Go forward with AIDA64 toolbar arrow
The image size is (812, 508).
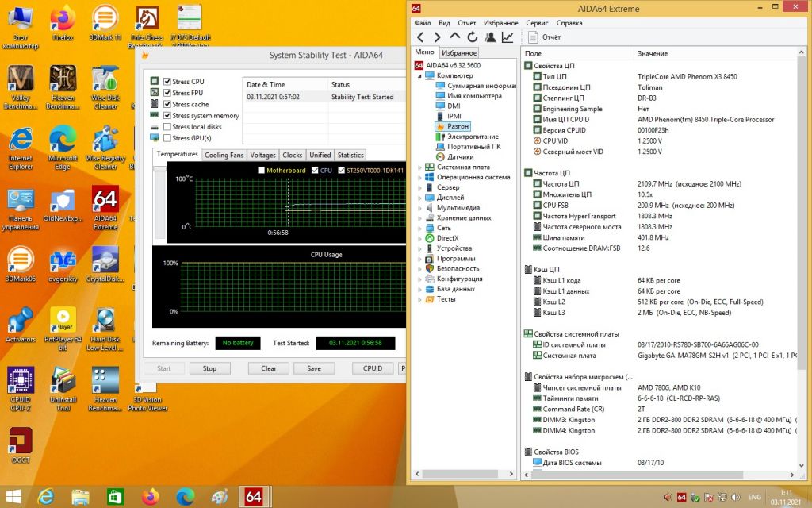437,37
